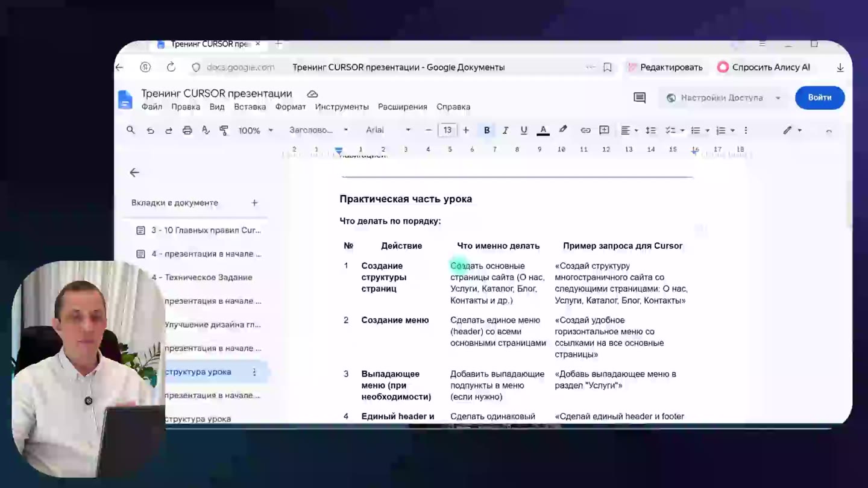Go to Google Docs home icon
Viewport: 868px width, 488px height.
[125, 99]
